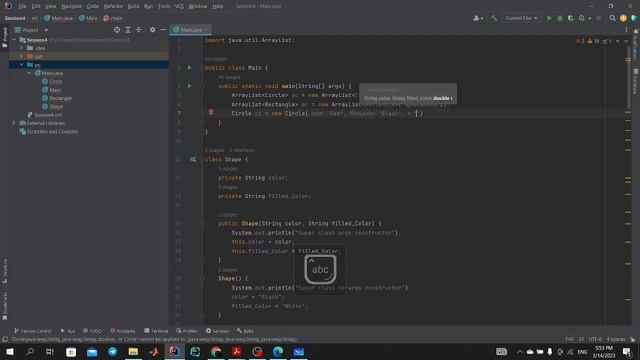The height and width of the screenshot is (360, 640).
Task: Expand the .idea folder node
Action: [22, 48]
